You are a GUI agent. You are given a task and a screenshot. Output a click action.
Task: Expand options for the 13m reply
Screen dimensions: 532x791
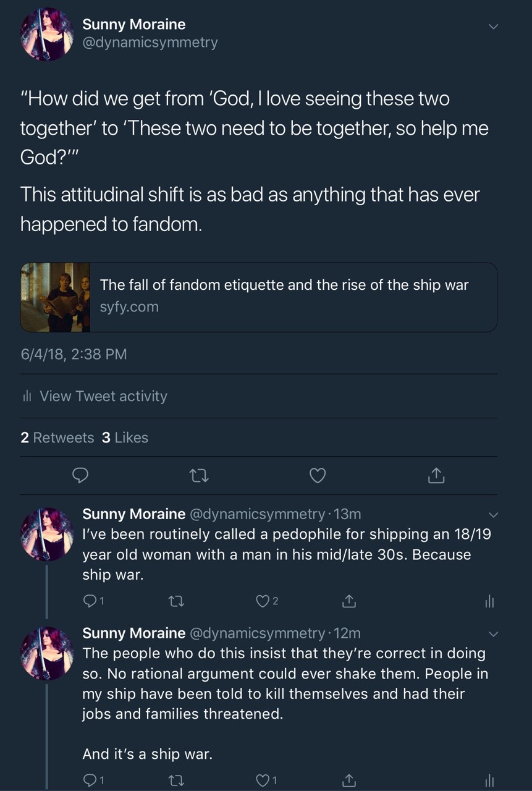[x=492, y=515]
